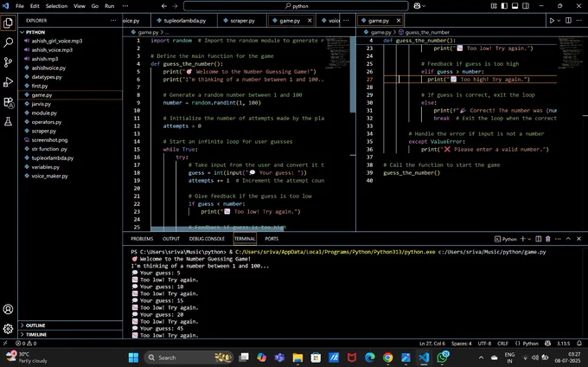
Task: Open the Manage gear menu
Action: pos(8,329)
